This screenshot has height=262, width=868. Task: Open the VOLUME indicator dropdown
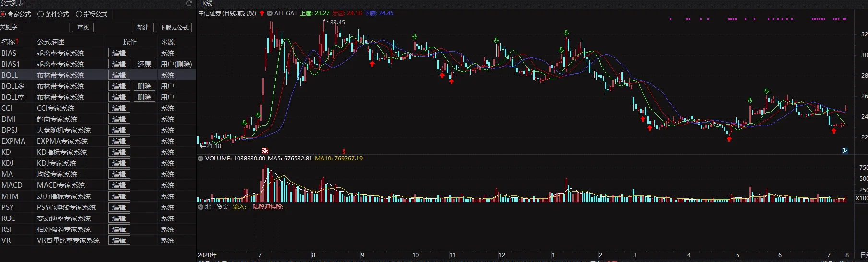pyautogui.click(x=201, y=159)
